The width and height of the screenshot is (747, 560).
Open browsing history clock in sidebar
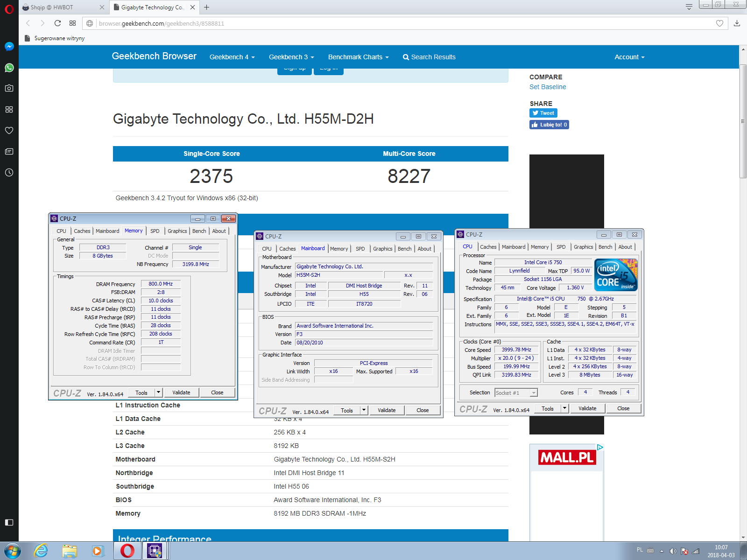9,172
